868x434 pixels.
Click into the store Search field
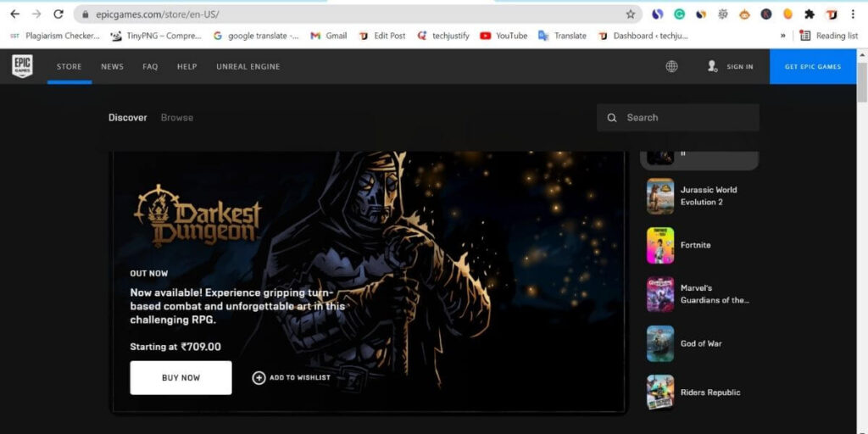pyautogui.click(x=687, y=118)
